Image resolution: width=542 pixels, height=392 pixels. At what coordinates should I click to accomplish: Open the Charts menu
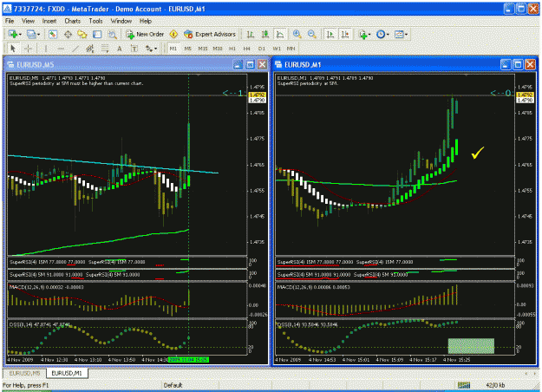pyautogui.click(x=72, y=21)
